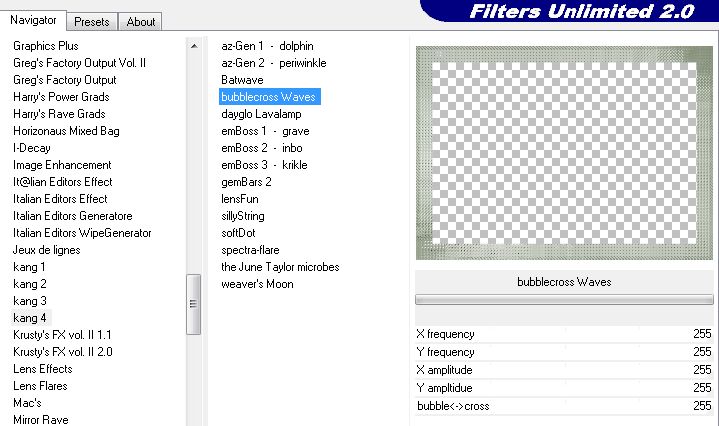Screen dimensions: 719x426
Task: Click the filter preview thumbnail
Action: (x=564, y=154)
